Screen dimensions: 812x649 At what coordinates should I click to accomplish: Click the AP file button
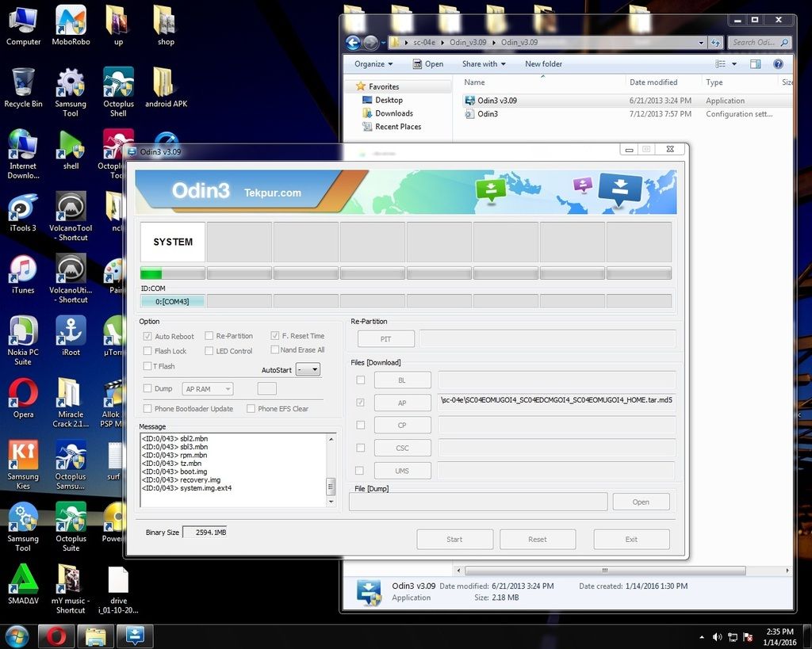[x=402, y=403]
